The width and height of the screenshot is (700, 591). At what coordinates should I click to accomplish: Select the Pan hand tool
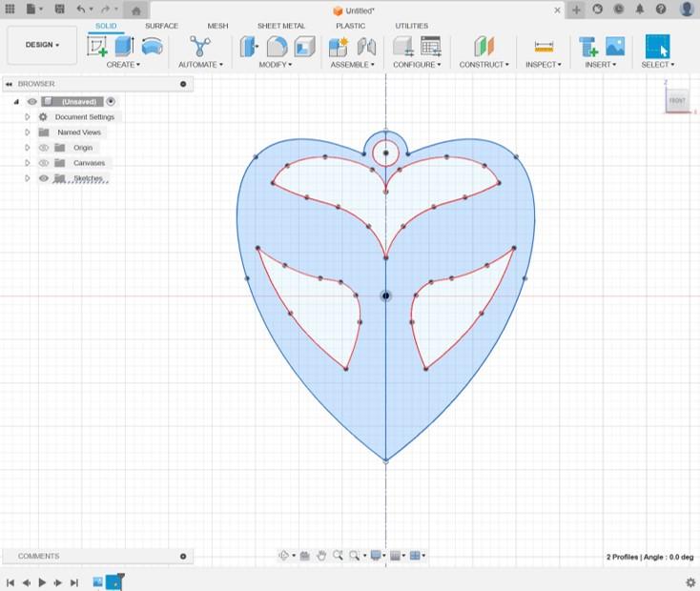click(x=321, y=556)
